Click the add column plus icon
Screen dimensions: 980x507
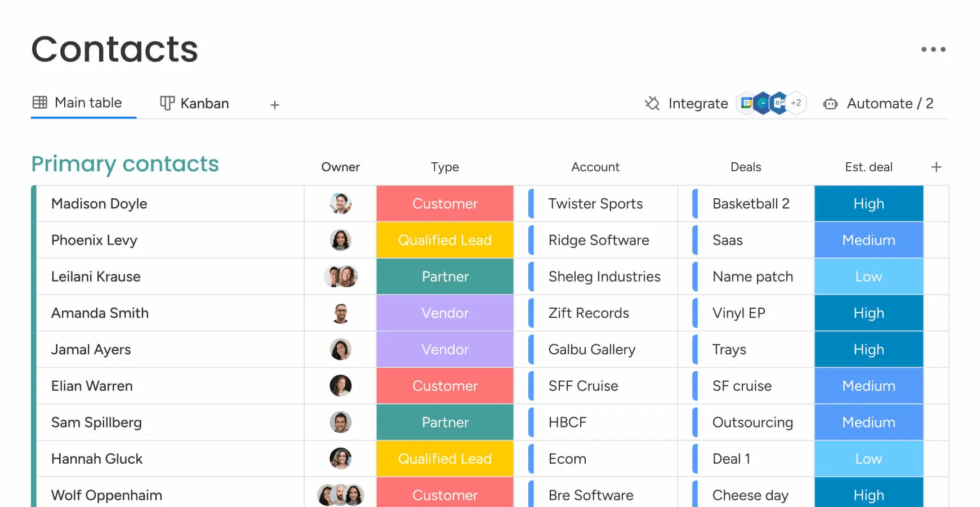(x=936, y=167)
